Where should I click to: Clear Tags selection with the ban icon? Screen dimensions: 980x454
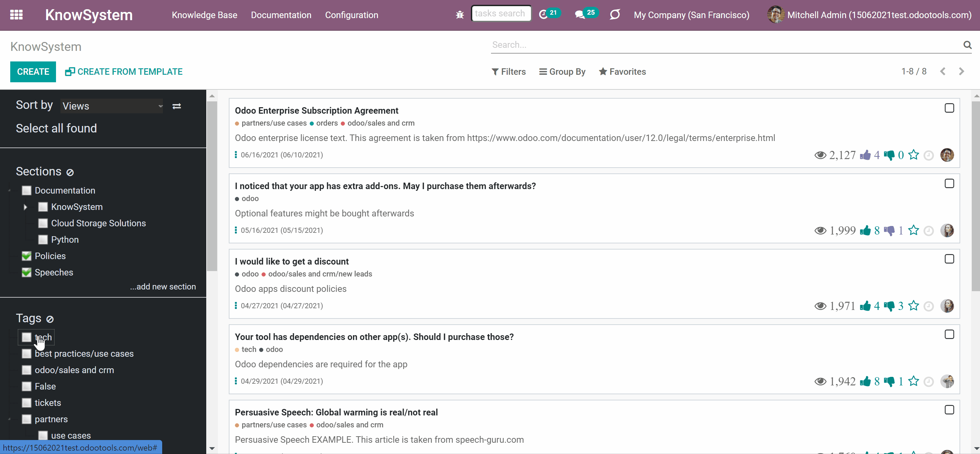click(x=50, y=319)
